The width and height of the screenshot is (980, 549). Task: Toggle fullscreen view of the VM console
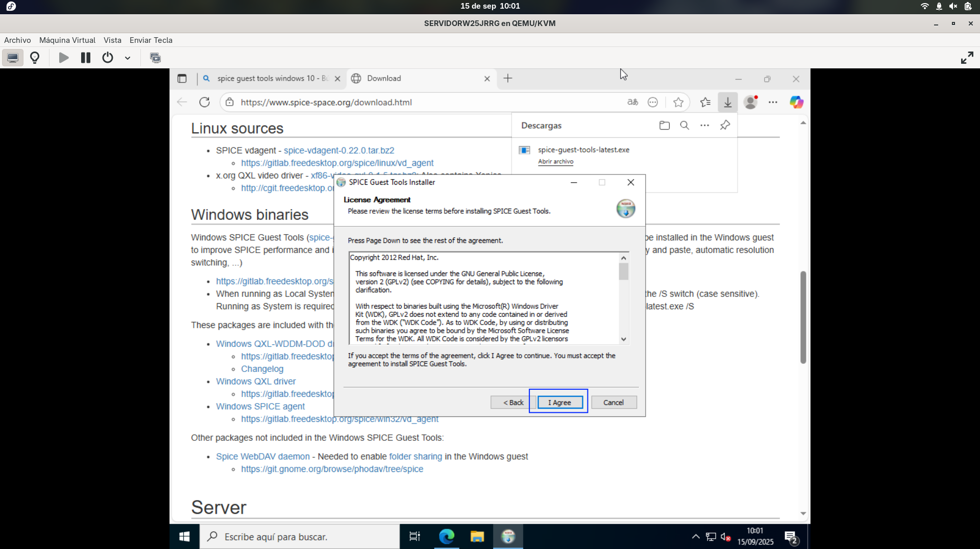tap(967, 58)
